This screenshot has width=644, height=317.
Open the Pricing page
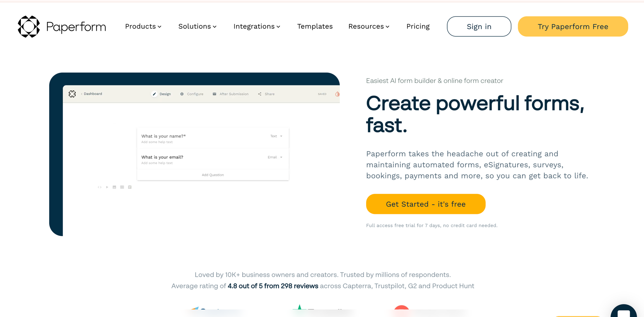pos(418,26)
